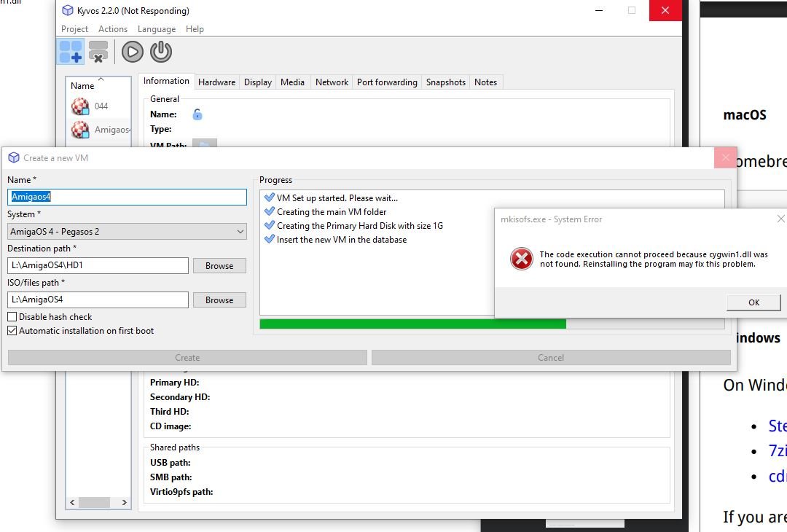Start the VM with the play icon

pos(133,52)
